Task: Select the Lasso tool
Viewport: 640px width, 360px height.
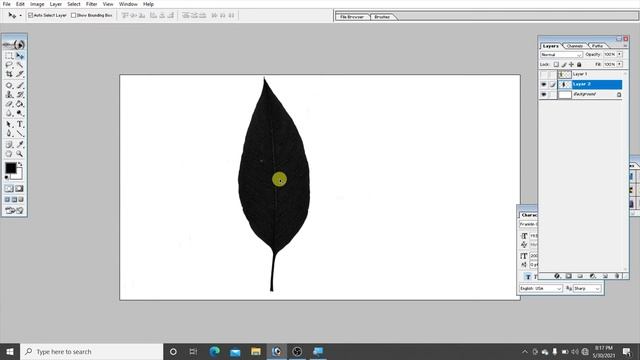Action: (9, 65)
